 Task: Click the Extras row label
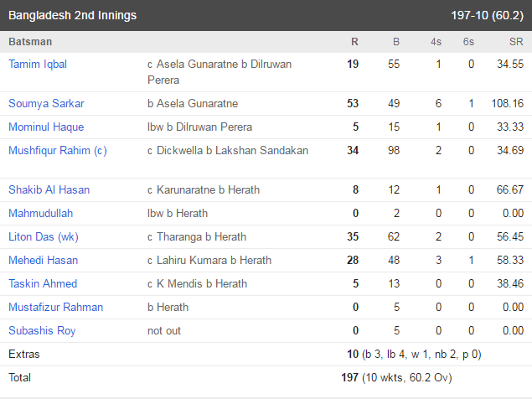[24, 355]
